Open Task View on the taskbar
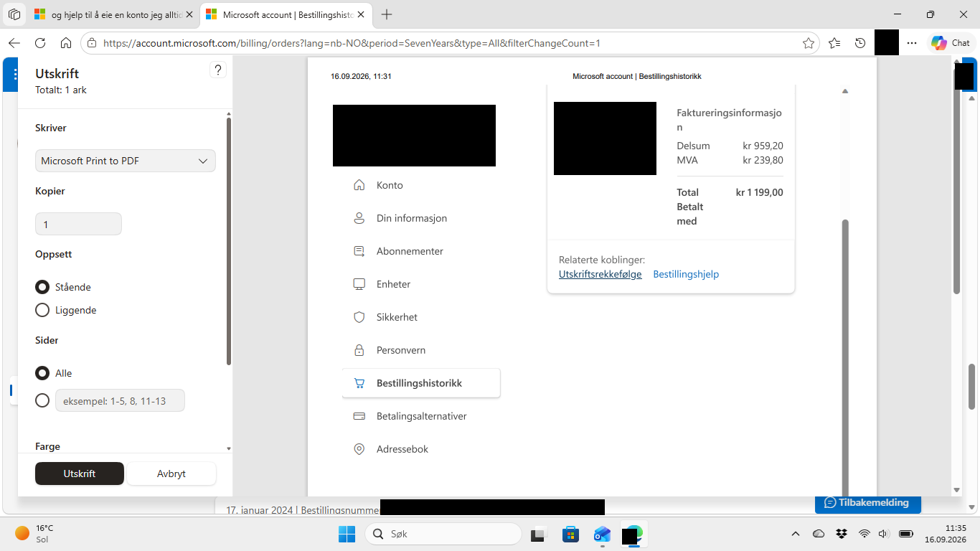This screenshot has width=980, height=551. [537, 534]
